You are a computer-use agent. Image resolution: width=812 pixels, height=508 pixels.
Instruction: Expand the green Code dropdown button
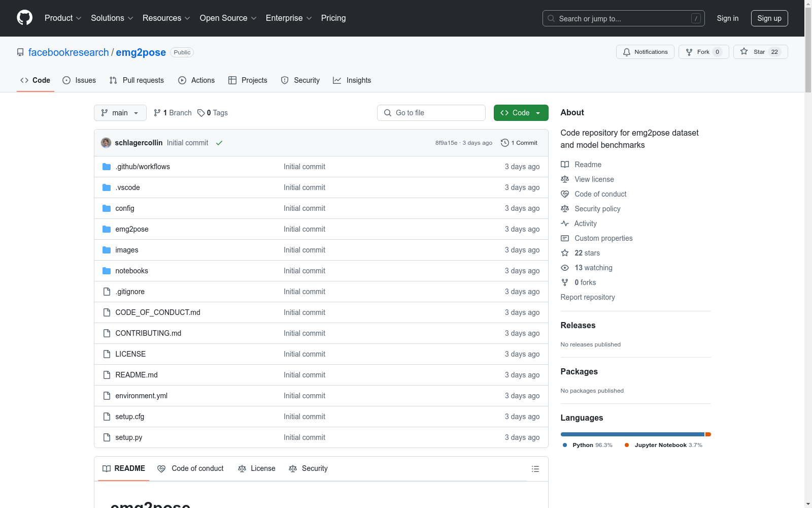pyautogui.click(x=521, y=113)
